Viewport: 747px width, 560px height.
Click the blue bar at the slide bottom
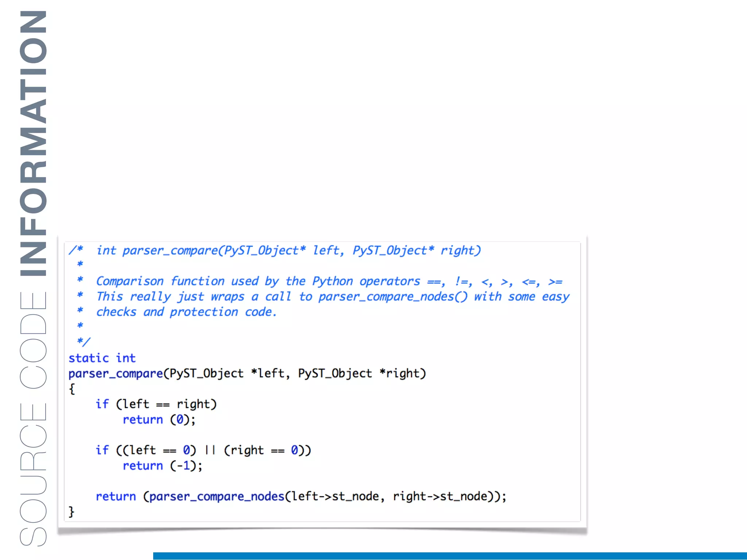coord(449,556)
